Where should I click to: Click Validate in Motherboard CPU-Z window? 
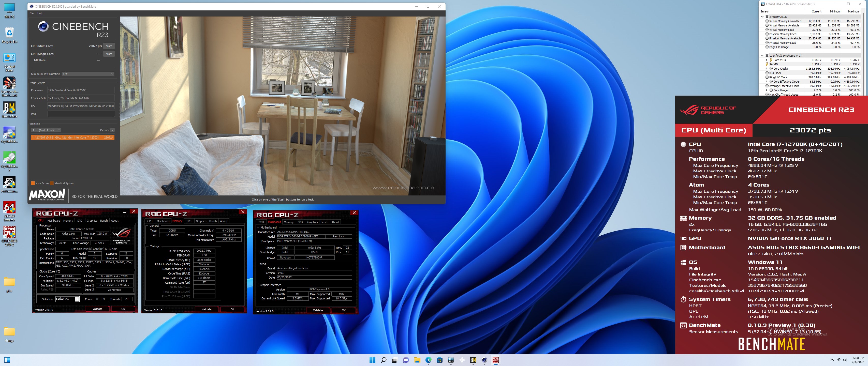[318, 310]
